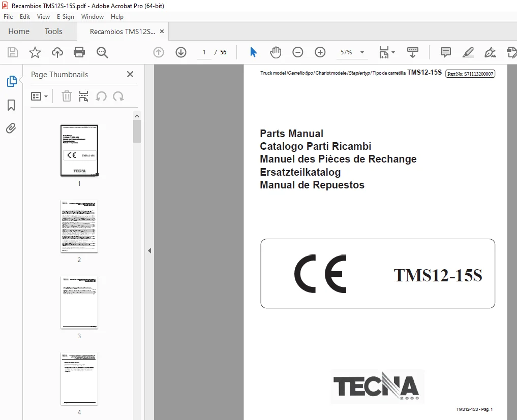Open the thumbnail options dropdown menu
The image size is (517, 420).
pos(39,96)
